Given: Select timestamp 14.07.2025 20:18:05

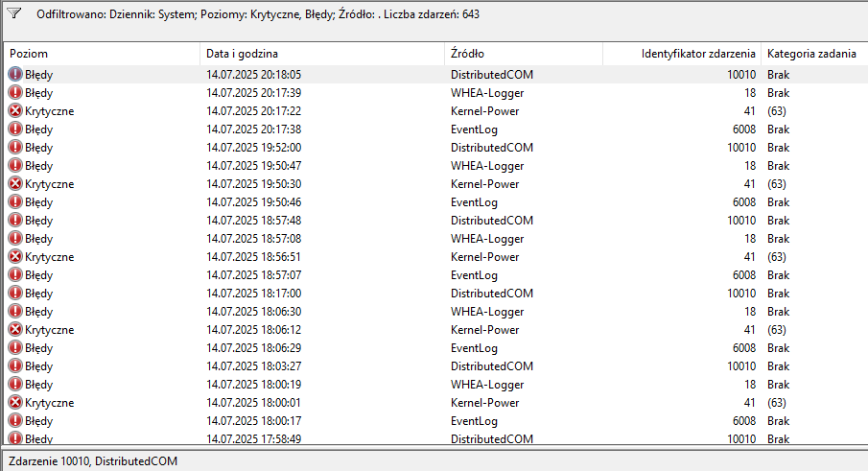Looking at the screenshot, I should click(253, 75).
